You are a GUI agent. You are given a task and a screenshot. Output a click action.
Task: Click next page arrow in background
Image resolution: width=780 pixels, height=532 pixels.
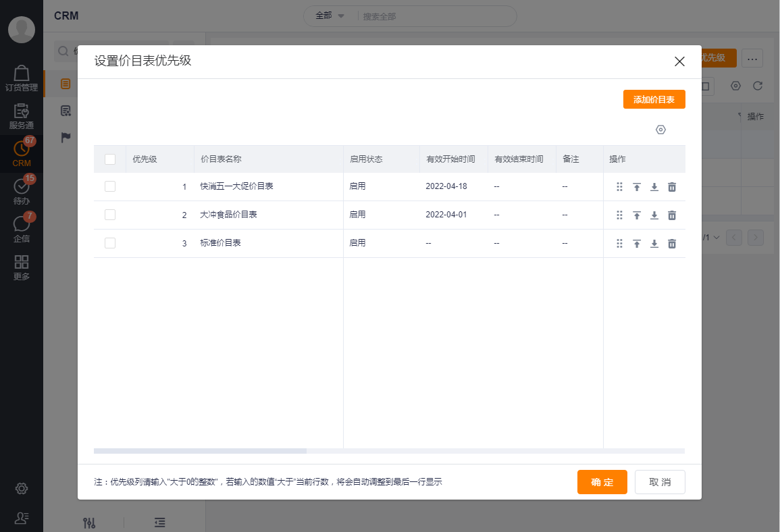pos(756,238)
